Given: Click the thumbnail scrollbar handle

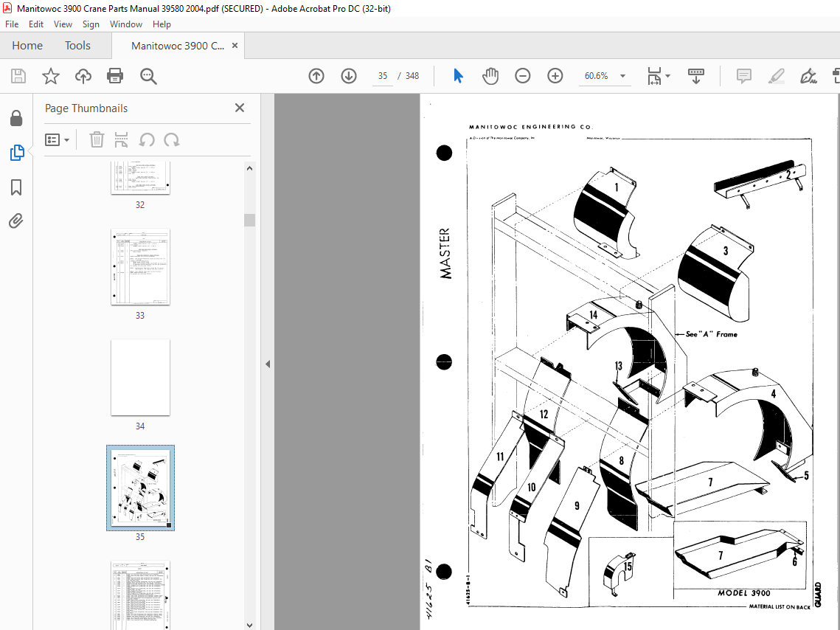Looking at the screenshot, I should click(x=250, y=220).
